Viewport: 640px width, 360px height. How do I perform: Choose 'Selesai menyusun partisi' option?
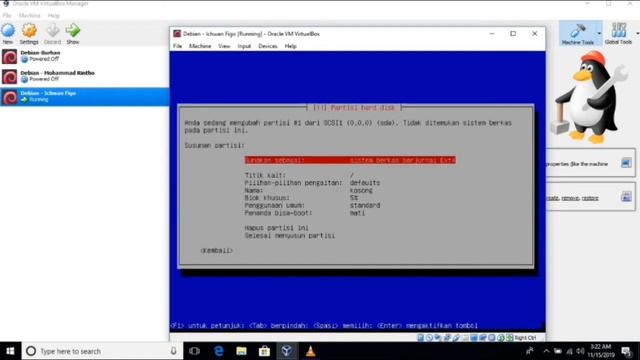tap(289, 236)
